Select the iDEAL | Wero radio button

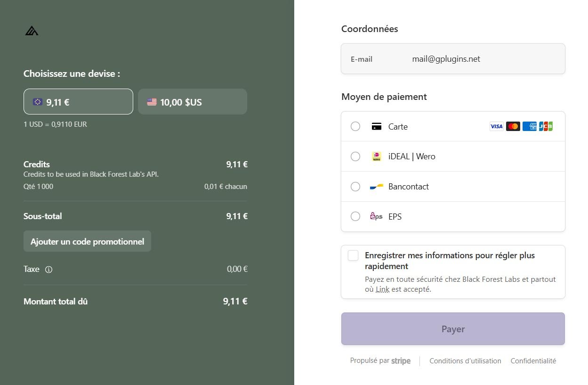point(355,156)
